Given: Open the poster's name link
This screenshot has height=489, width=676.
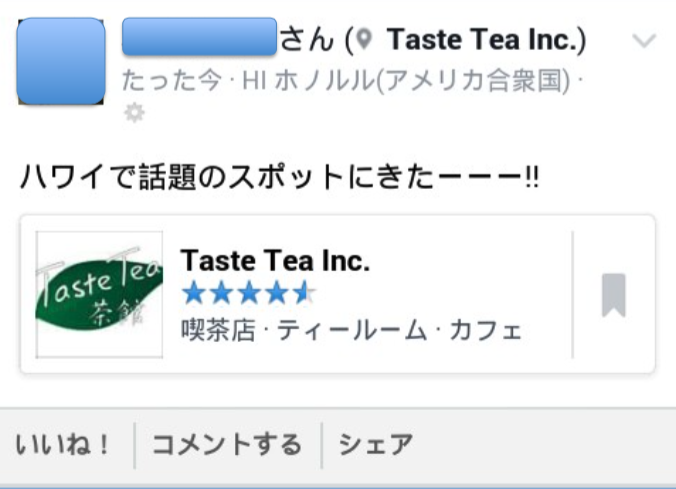Looking at the screenshot, I should [x=199, y=37].
